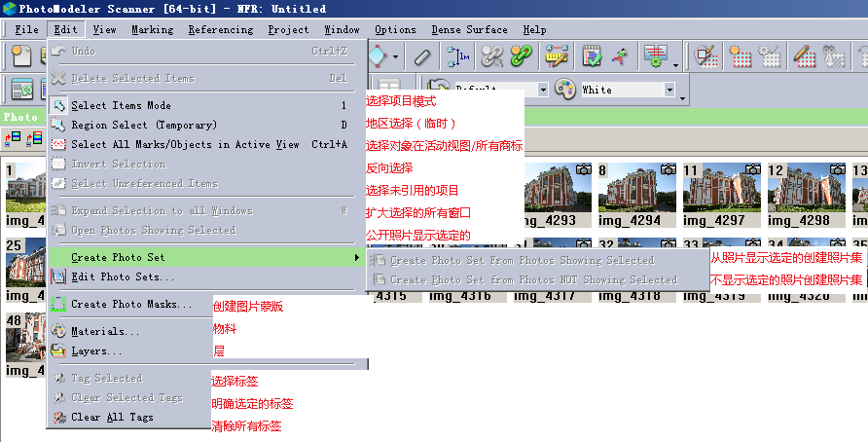
Task: Click the Process checklist icon
Action: tap(592, 55)
